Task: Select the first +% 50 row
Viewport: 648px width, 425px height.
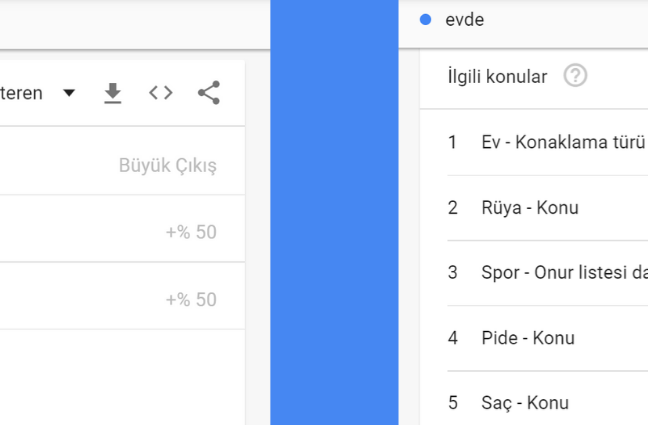Action: point(122,229)
